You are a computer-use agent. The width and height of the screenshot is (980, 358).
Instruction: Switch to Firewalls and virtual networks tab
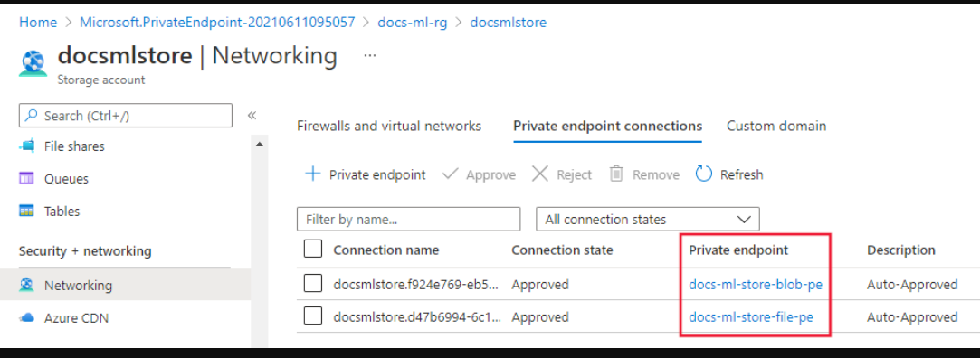coord(389,127)
